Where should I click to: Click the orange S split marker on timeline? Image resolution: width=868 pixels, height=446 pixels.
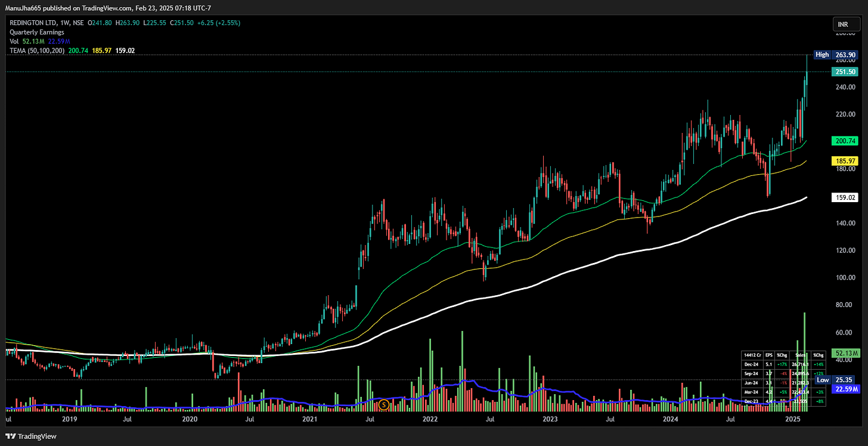[x=384, y=405]
